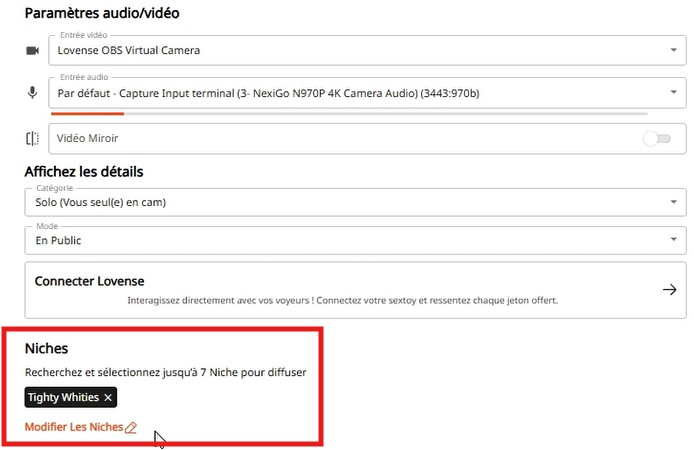Click the Connecter Lovense arrow icon
Image resolution: width=694 pixels, height=450 pixels.
670,290
